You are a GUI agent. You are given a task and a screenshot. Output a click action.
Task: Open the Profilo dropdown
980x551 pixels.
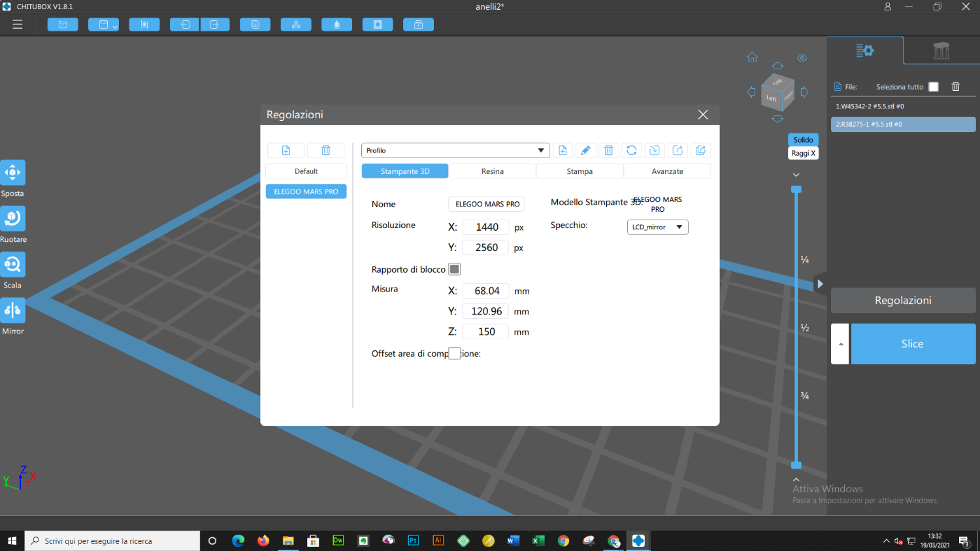[455, 150]
